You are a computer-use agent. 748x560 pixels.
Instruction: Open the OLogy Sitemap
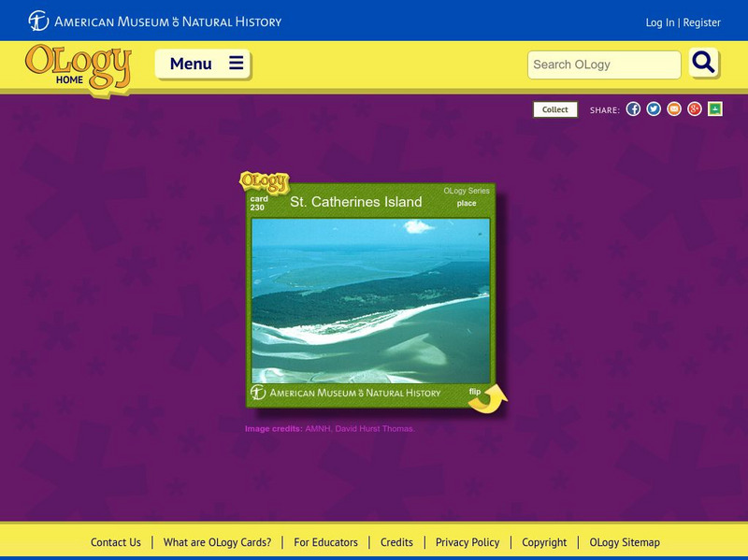(625, 542)
